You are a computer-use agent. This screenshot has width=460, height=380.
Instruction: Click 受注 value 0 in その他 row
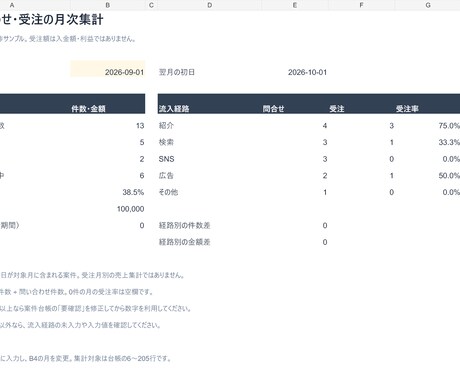pos(392,192)
